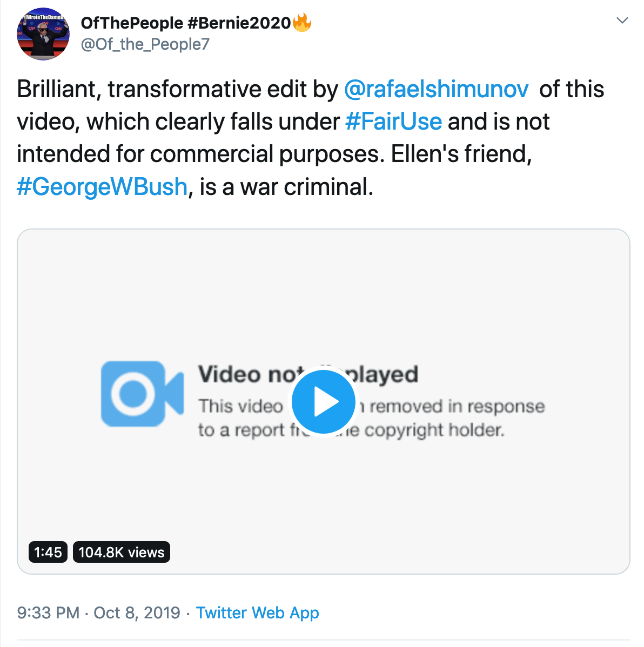Click the 1:45 duration badge

coord(48,552)
